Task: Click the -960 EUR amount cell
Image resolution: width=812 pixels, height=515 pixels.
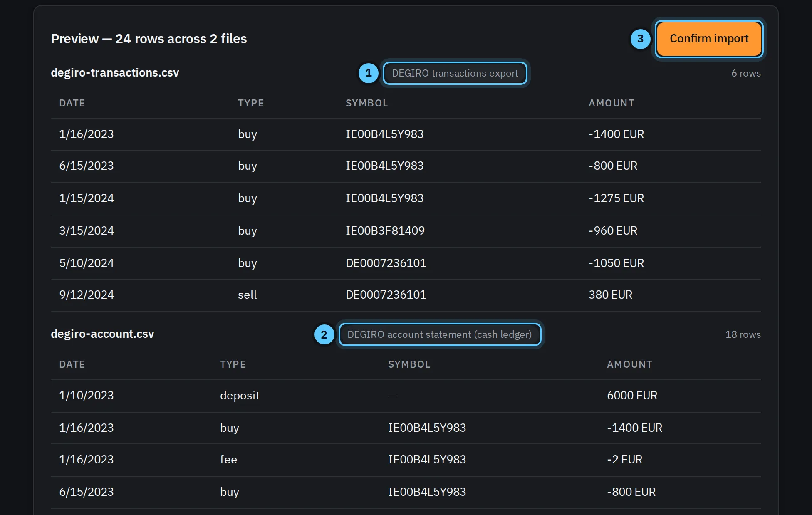Action: (x=613, y=230)
